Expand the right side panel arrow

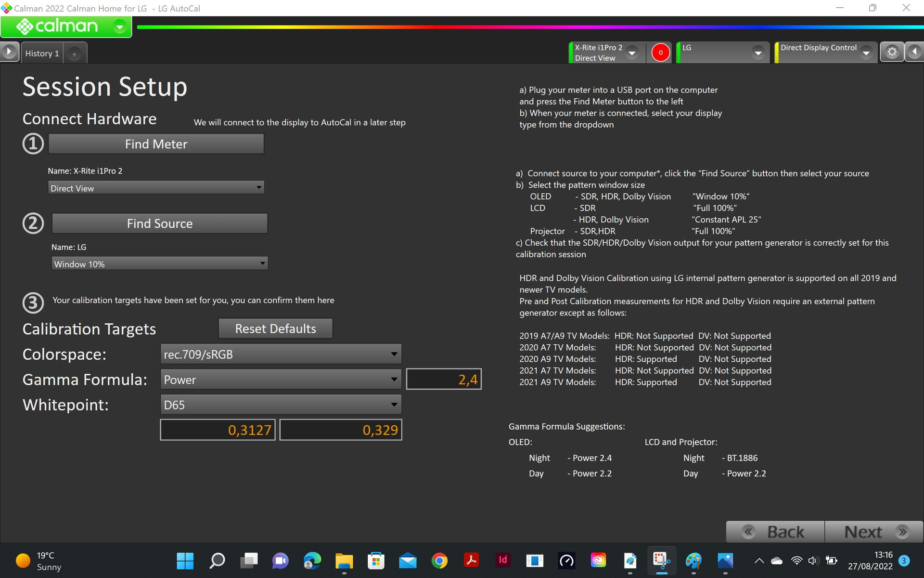[x=914, y=52]
